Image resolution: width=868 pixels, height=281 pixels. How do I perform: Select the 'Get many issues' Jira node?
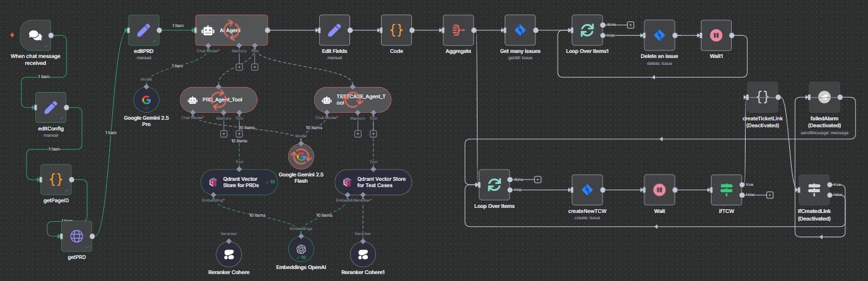(x=520, y=30)
